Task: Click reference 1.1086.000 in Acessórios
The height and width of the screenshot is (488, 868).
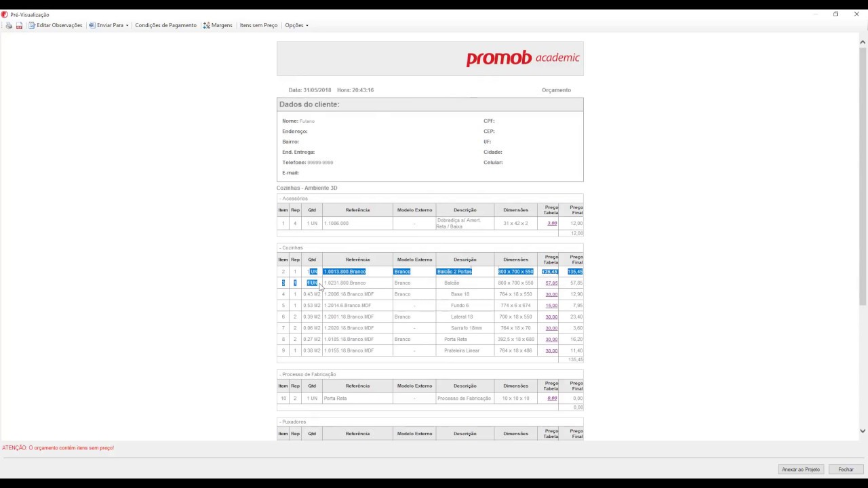Action: coord(336,224)
